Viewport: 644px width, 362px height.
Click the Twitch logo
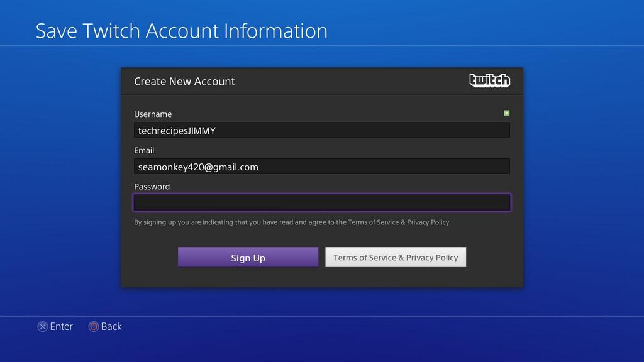coord(489,80)
